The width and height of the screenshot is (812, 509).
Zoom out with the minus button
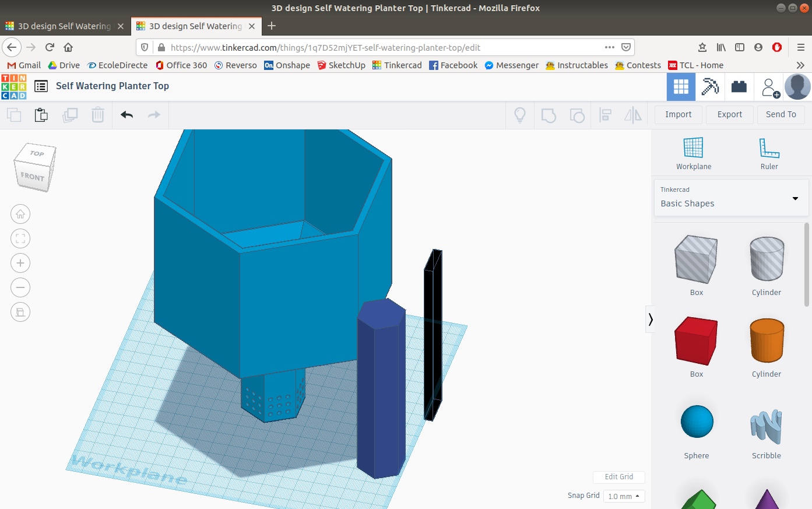20,287
